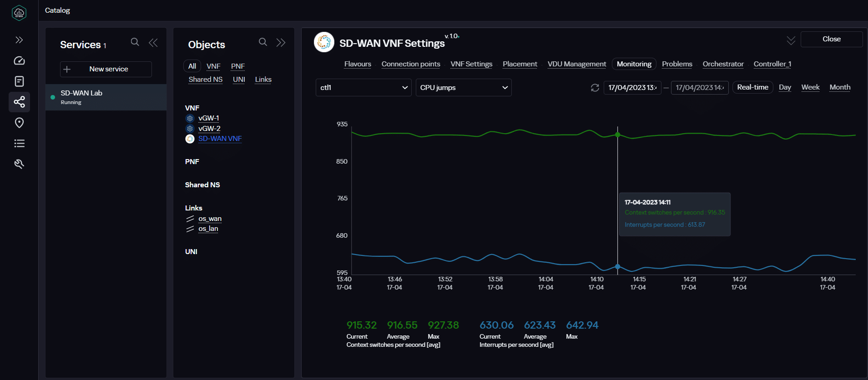
Task: Switch chart range to Real-time
Action: click(752, 87)
